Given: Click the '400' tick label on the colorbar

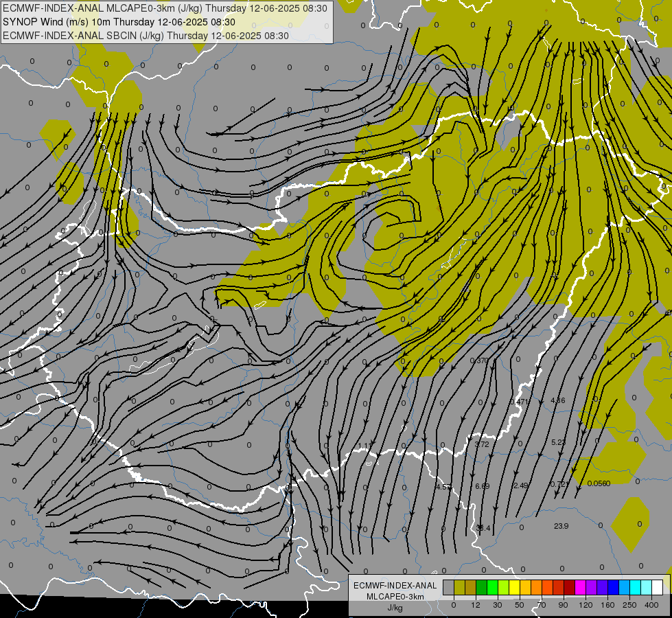Looking at the screenshot, I should (651, 605).
